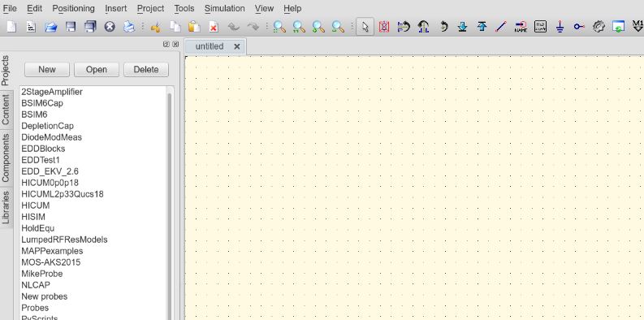Screen dimensions: 644x320
Task: Insert an equation block
Action: tap(541, 27)
